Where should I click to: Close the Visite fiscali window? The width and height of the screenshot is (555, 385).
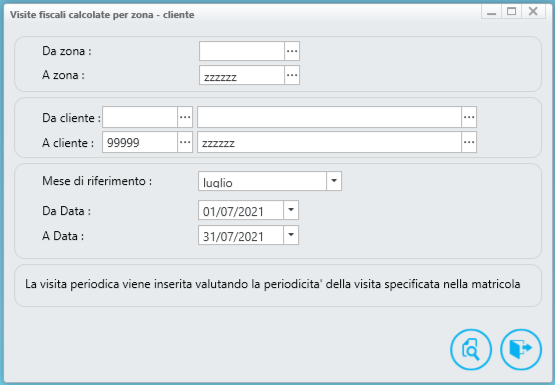pyautogui.click(x=533, y=12)
